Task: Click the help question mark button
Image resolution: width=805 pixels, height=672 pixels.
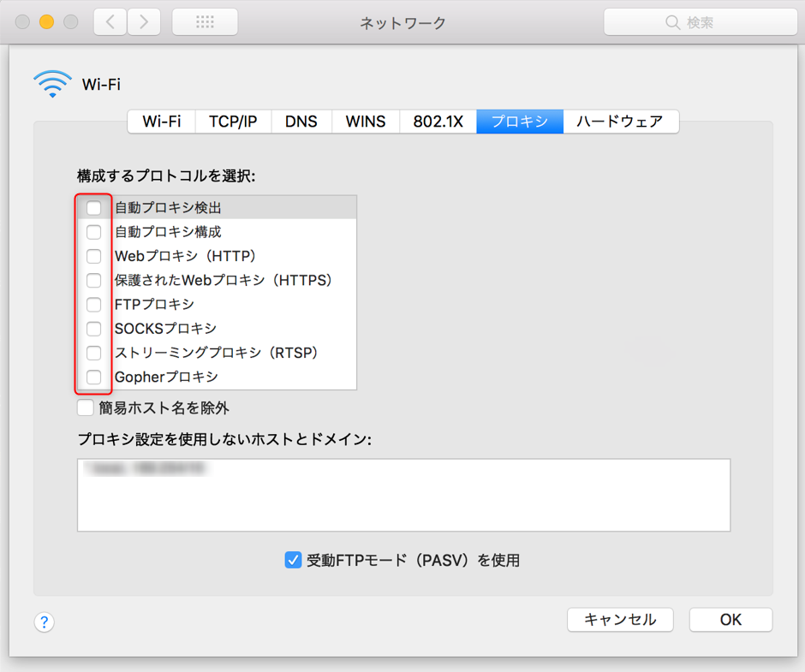Action: pyautogui.click(x=45, y=622)
